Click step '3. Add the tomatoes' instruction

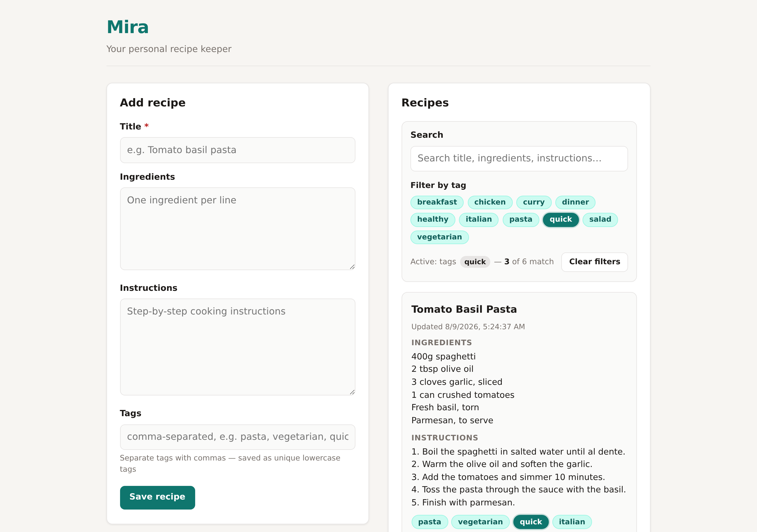coord(508,477)
